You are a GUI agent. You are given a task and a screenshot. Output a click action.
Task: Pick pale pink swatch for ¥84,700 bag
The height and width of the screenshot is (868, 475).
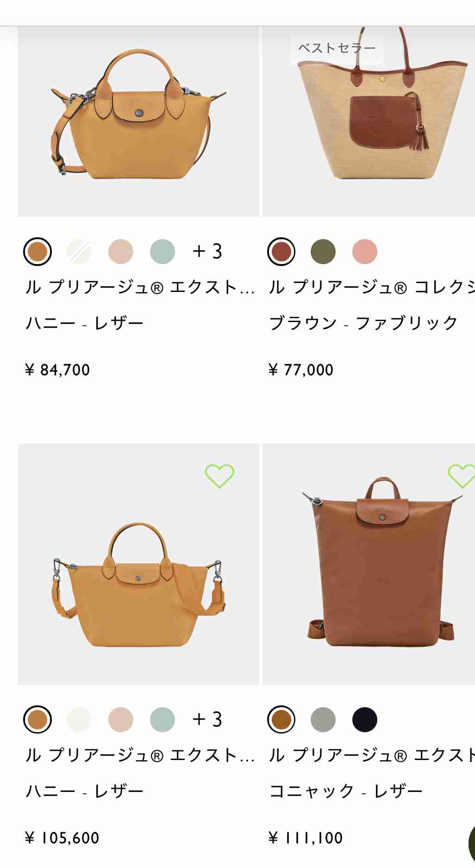(x=121, y=252)
